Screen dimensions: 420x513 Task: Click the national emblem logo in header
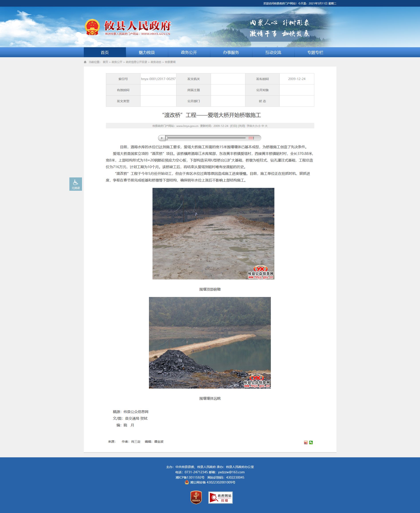(92, 27)
